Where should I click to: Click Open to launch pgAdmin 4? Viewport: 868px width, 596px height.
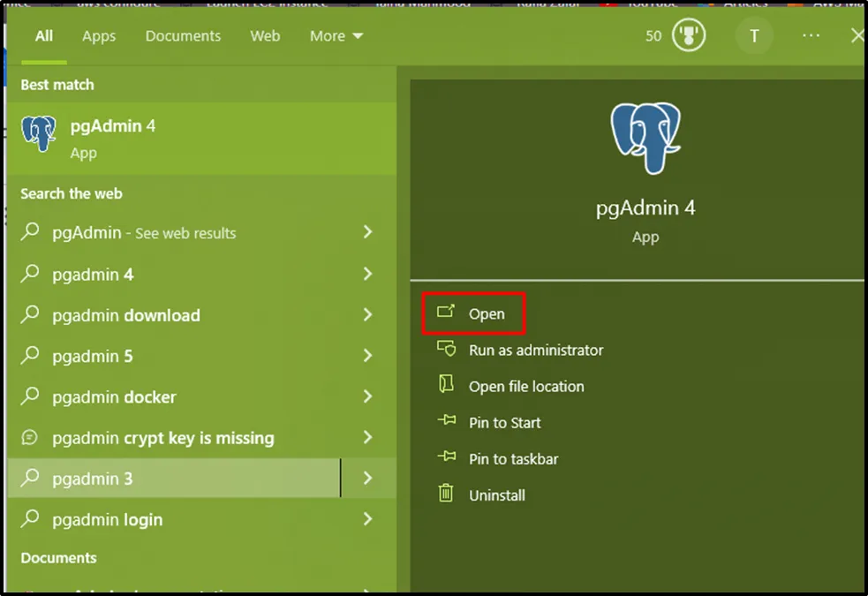(486, 313)
